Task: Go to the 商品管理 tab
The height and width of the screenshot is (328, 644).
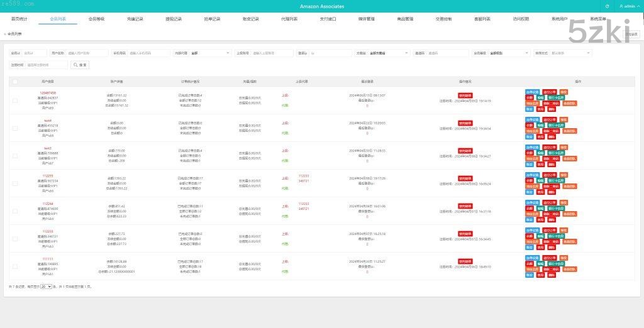Action: tap(405, 19)
